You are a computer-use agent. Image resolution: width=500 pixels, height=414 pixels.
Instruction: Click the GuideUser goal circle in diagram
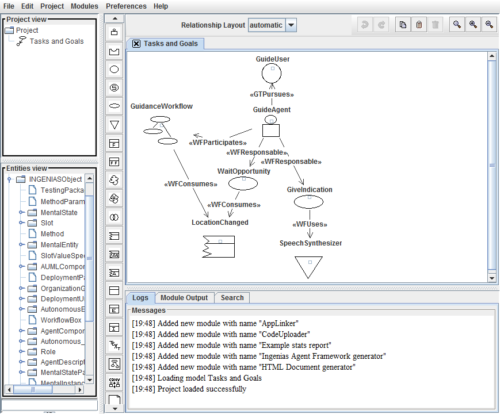point(271,73)
